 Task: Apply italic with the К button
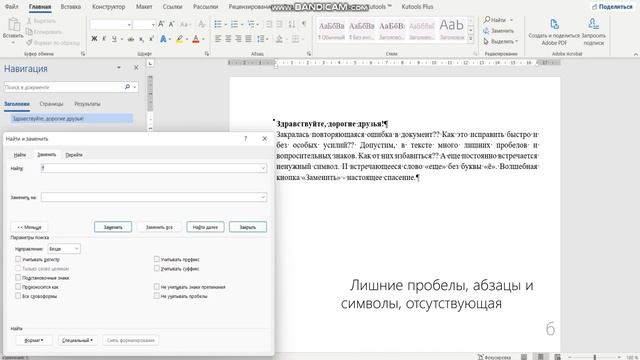104,39
